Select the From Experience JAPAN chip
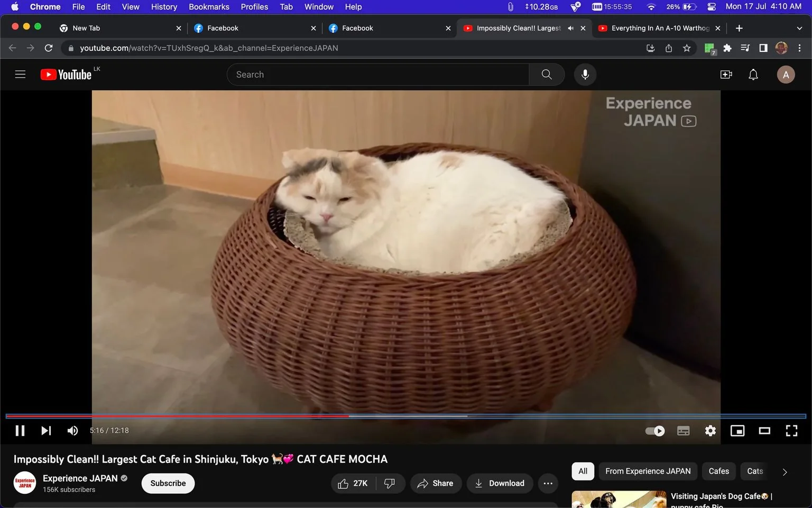This screenshot has height=508, width=812. pos(648,471)
